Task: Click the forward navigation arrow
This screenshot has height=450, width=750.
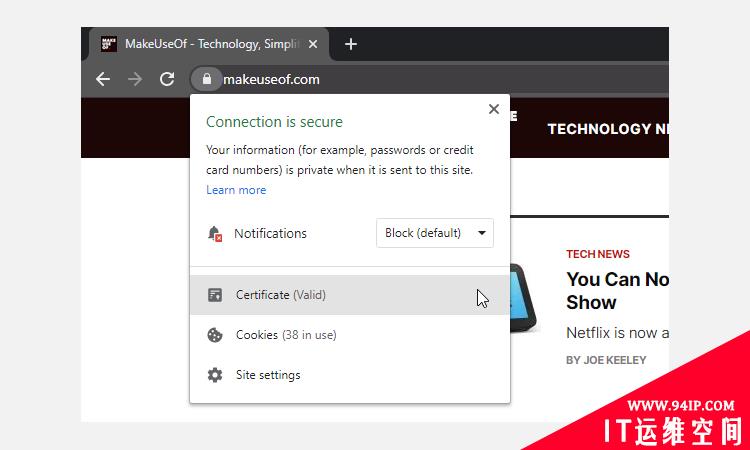Action: 135,79
